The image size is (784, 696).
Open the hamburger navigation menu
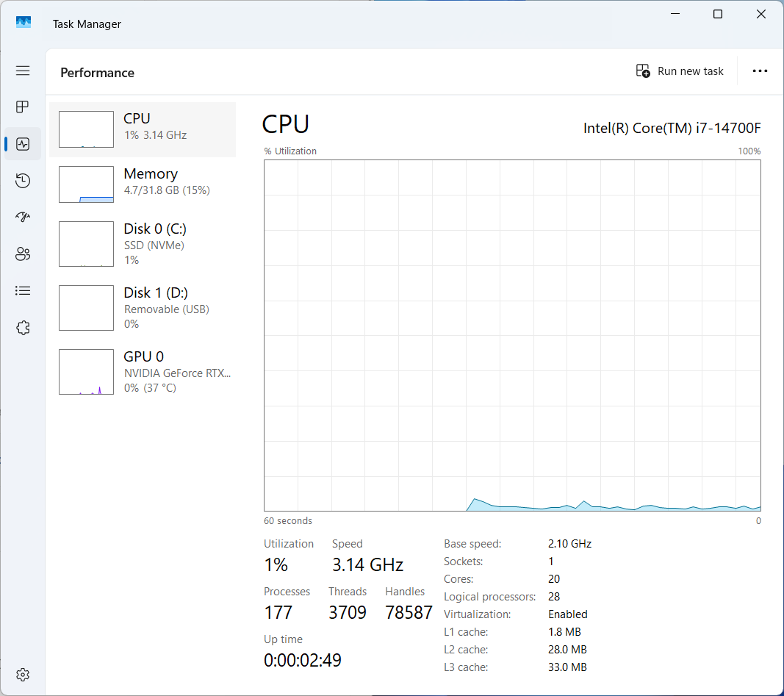23,71
